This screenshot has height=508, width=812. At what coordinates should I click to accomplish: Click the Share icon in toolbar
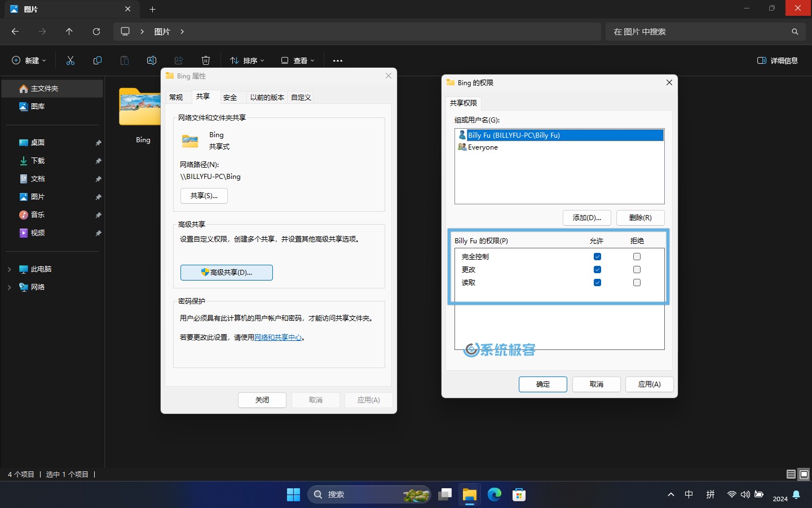[179, 60]
